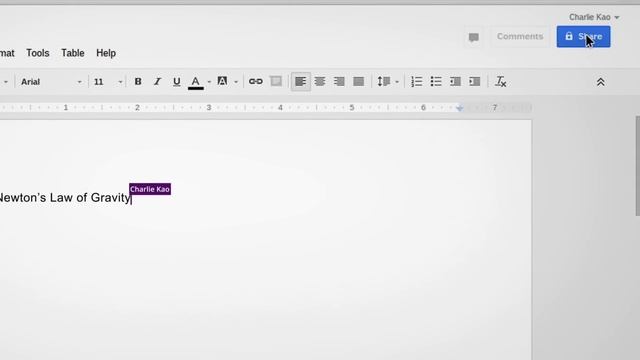Open the Tools menu
Viewport: 640px width, 360px height.
[38, 53]
